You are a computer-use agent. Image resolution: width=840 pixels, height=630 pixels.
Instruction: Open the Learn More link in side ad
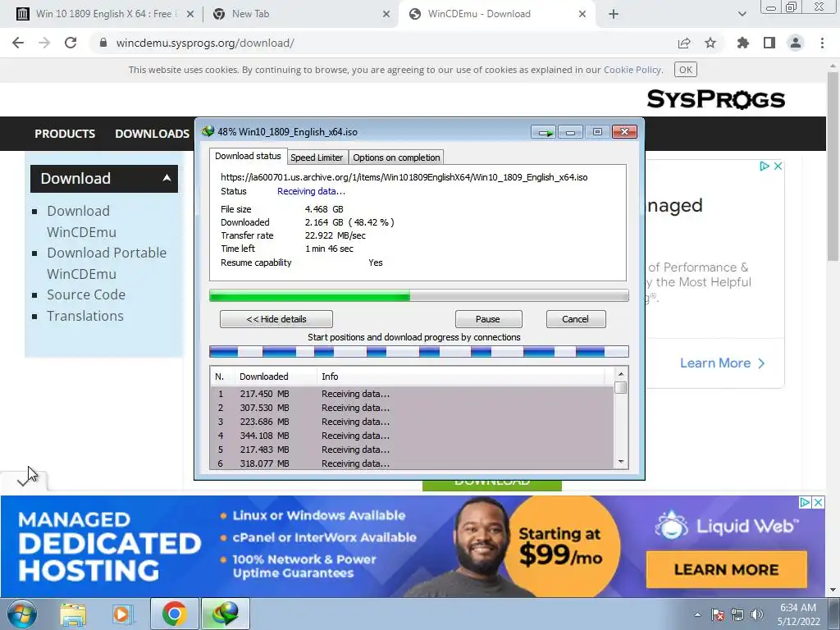pos(722,363)
